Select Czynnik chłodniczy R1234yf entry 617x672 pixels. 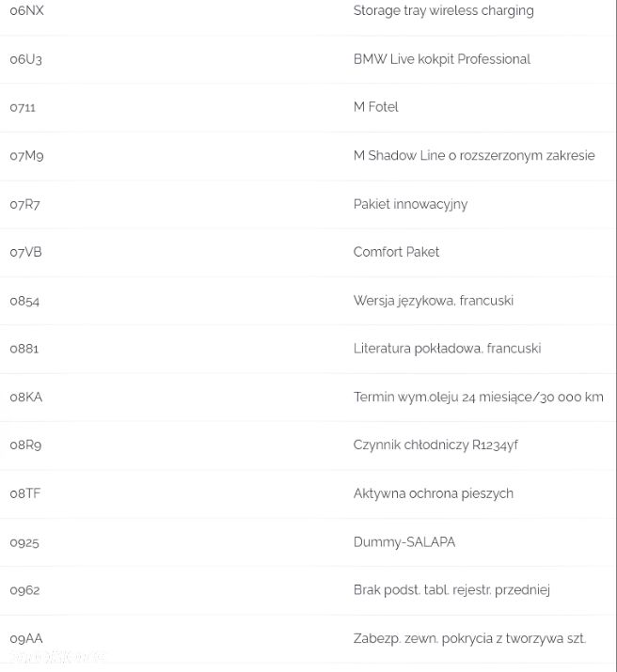pyautogui.click(x=435, y=445)
